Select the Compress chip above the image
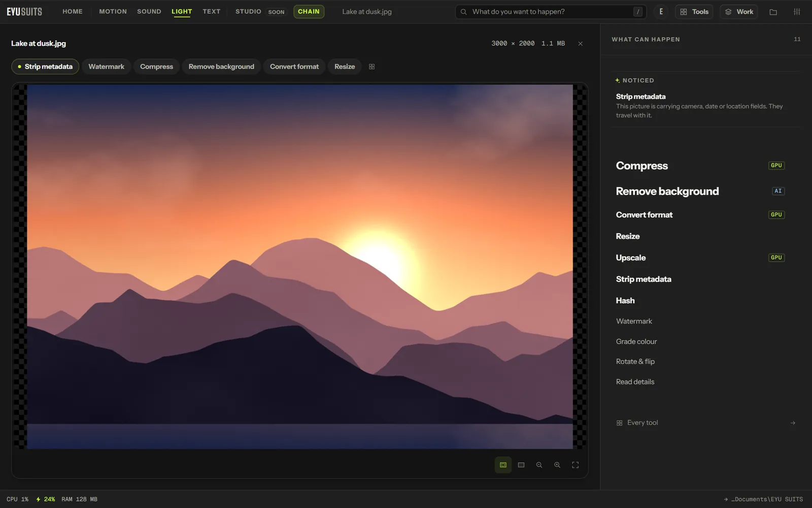Image resolution: width=812 pixels, height=508 pixels. (156, 67)
